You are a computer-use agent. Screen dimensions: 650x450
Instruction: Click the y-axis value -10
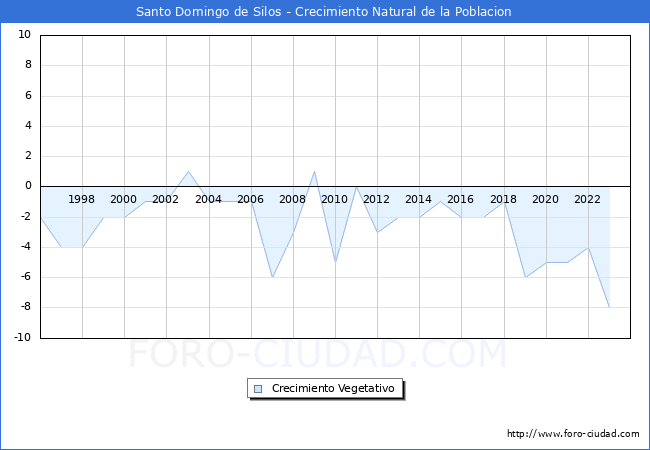click(23, 337)
